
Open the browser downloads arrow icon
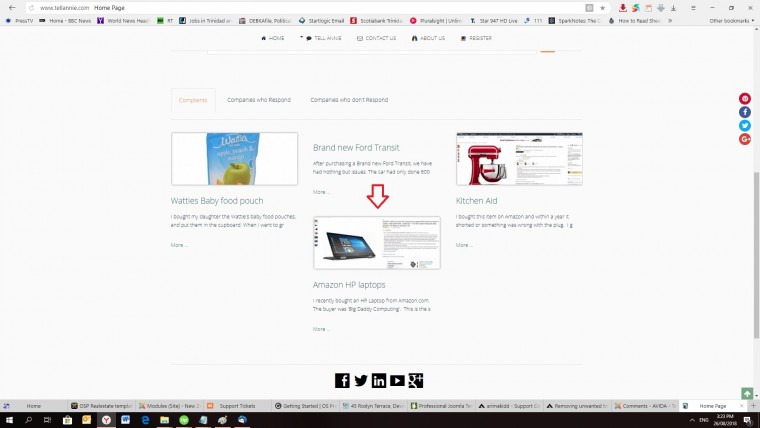(x=674, y=8)
